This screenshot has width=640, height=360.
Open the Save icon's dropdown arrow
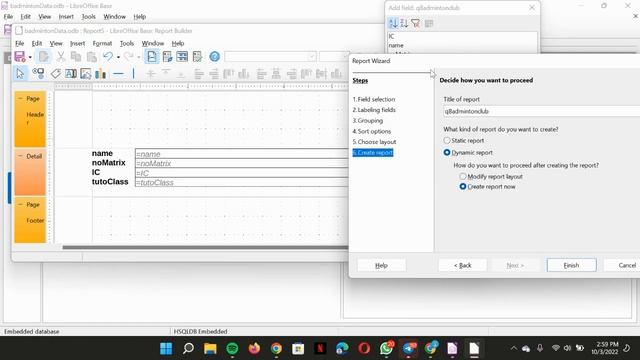(x=30, y=57)
